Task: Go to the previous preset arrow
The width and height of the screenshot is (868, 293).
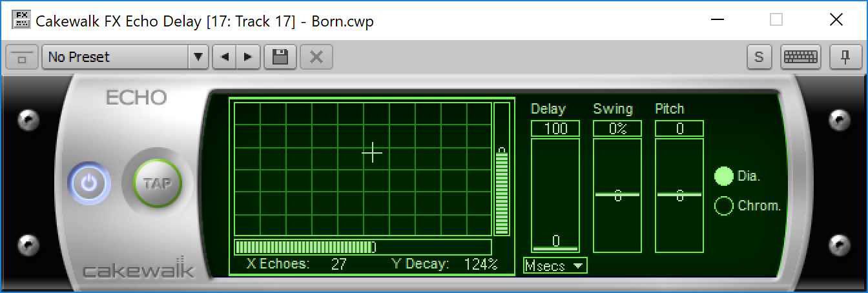Action: [225, 57]
